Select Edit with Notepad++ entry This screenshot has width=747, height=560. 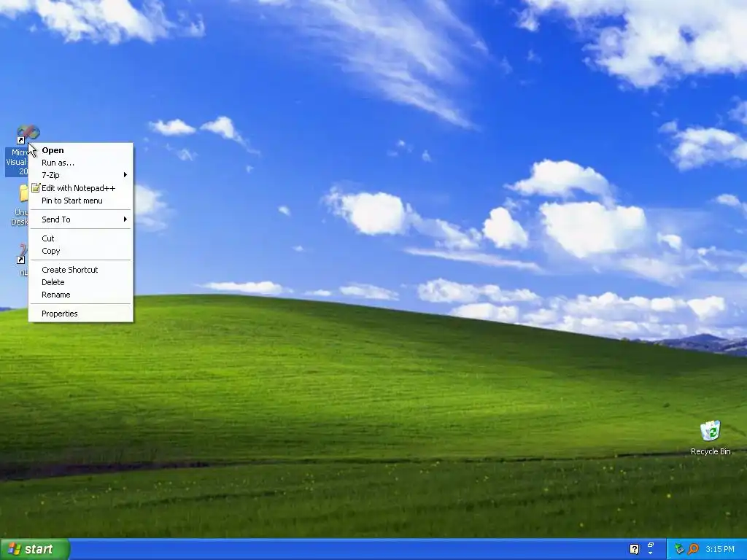click(x=81, y=188)
